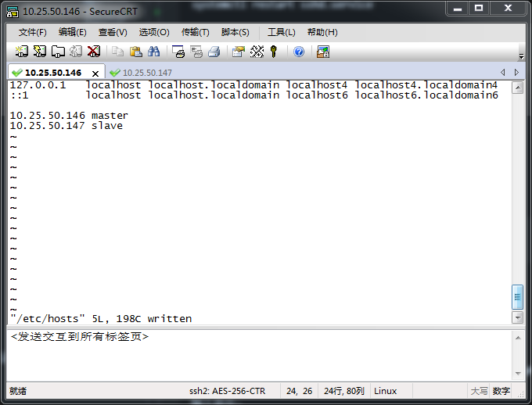Close the 10.25.50.146 session tab
The height and width of the screenshot is (405, 532).
pyautogui.click(x=95, y=73)
